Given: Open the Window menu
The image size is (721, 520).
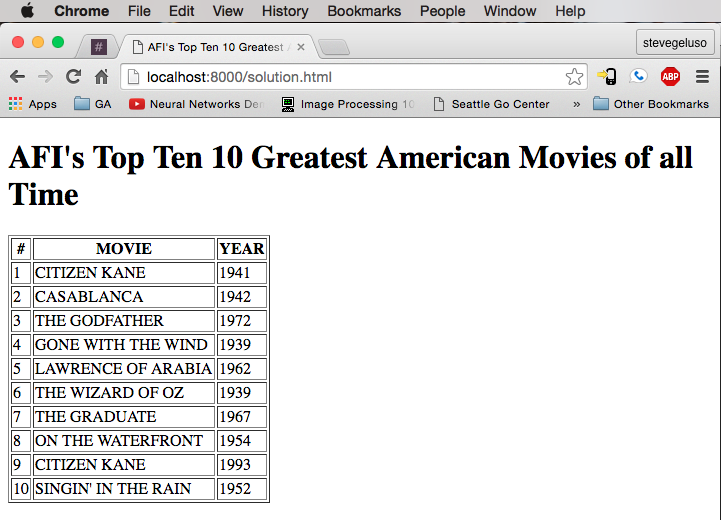Looking at the screenshot, I should 510,11.
